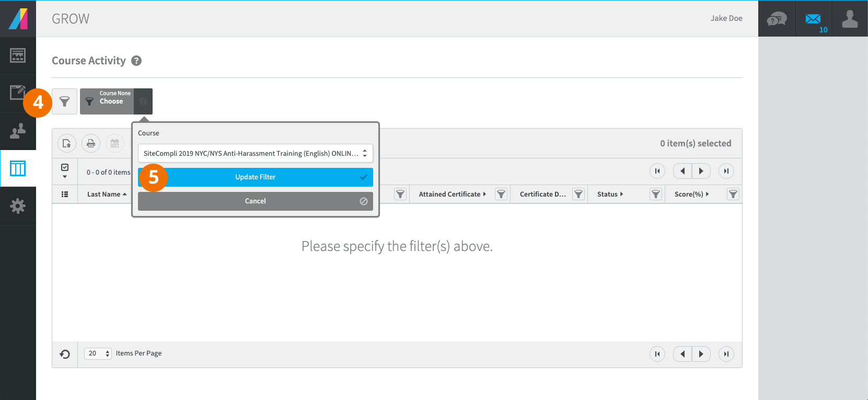This screenshot has width=868, height=400.
Task: Go to first page in bottom pager
Action: coord(657,354)
